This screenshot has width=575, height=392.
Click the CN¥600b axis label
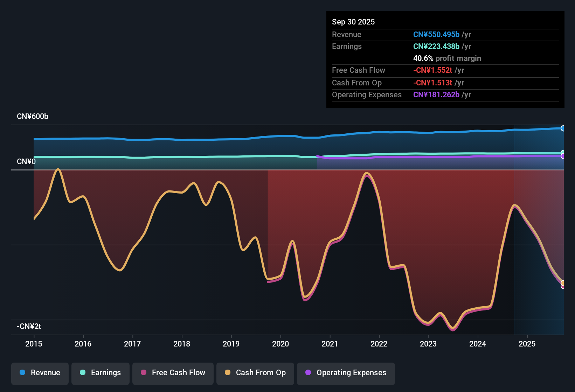[x=33, y=116]
